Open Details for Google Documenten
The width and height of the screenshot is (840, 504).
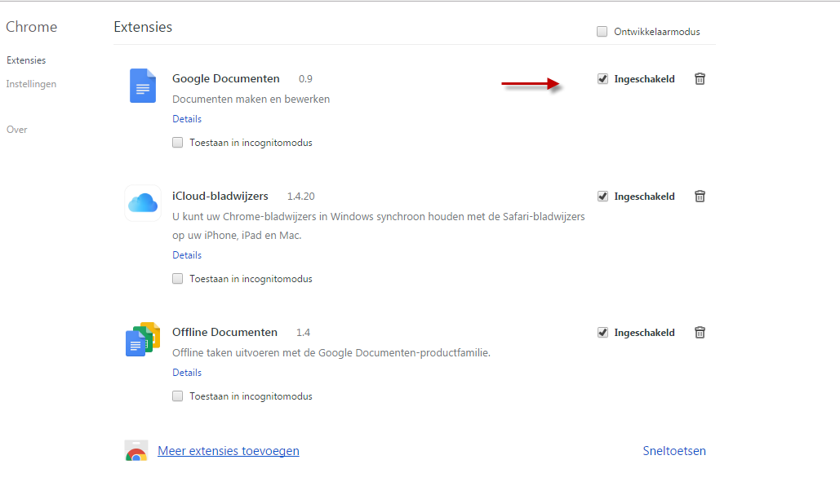(187, 119)
